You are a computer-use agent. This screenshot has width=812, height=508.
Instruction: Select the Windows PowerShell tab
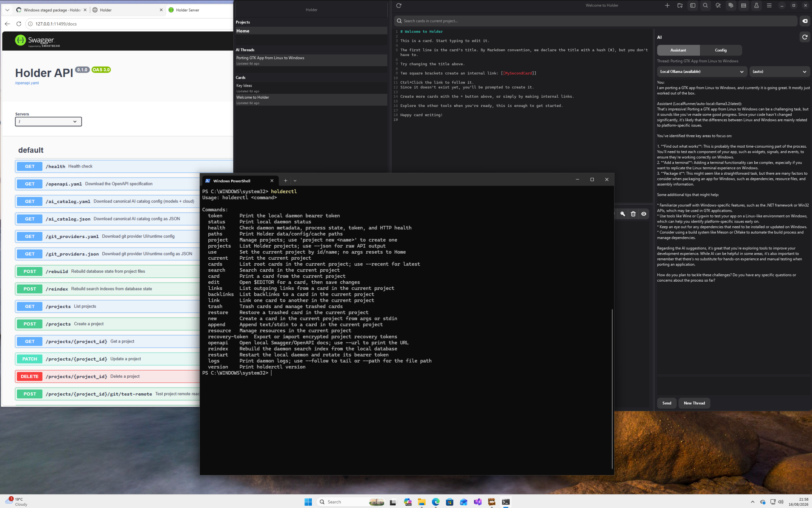coord(240,181)
